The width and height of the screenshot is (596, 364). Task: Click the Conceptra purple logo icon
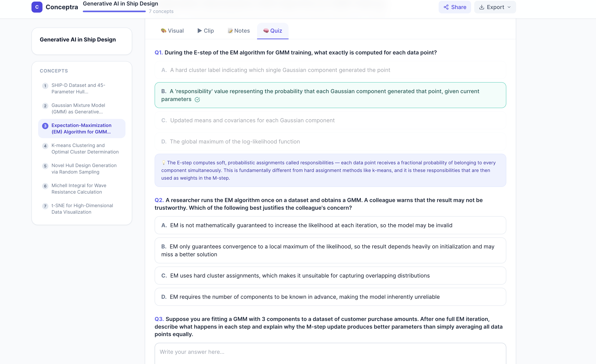click(37, 7)
